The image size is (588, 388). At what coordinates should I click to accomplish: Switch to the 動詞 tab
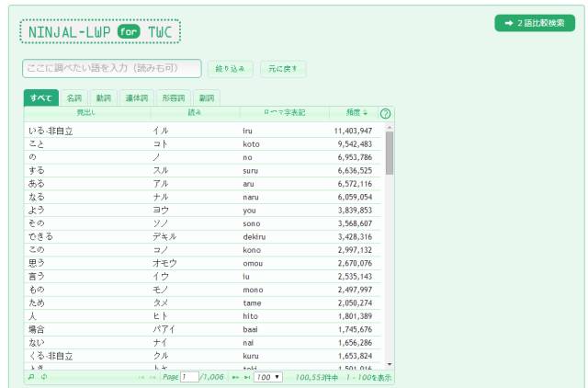coord(104,98)
